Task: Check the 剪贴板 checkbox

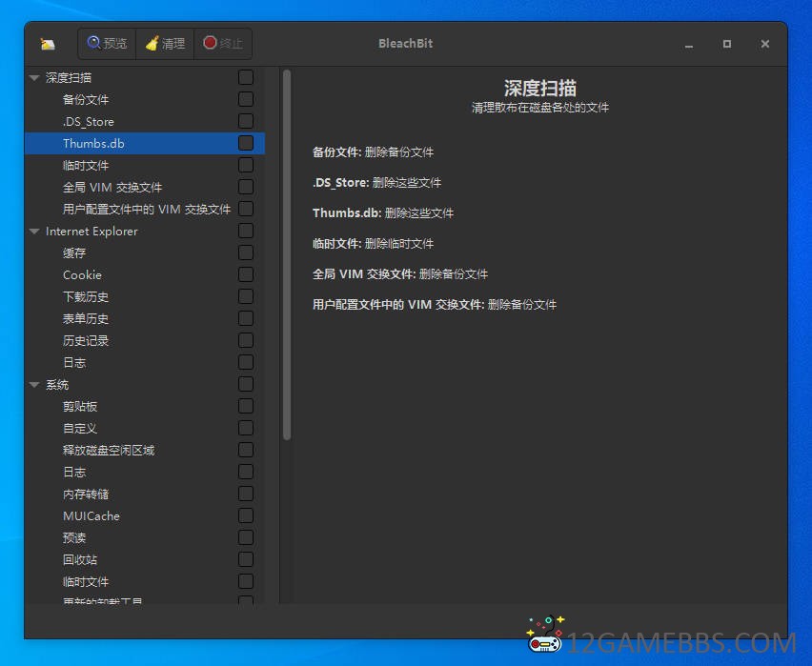Action: [246, 406]
